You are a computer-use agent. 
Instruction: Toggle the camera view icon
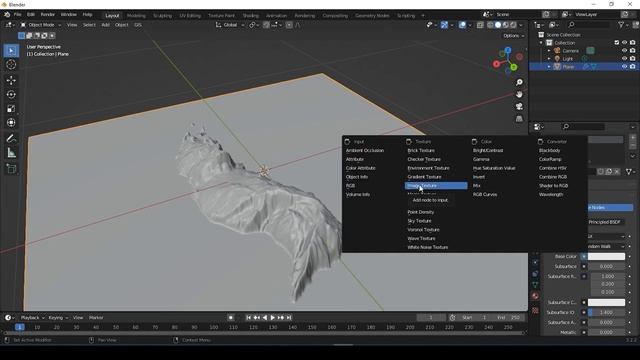tap(519, 107)
